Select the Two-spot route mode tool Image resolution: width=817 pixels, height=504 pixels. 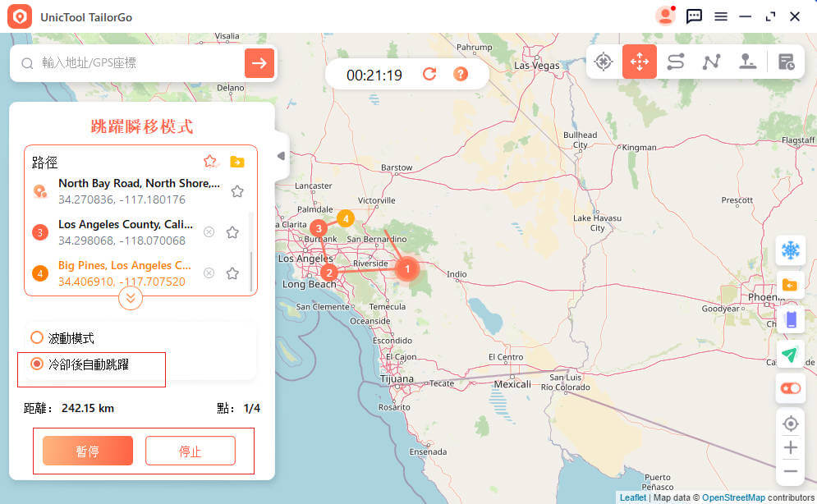pyautogui.click(x=676, y=62)
